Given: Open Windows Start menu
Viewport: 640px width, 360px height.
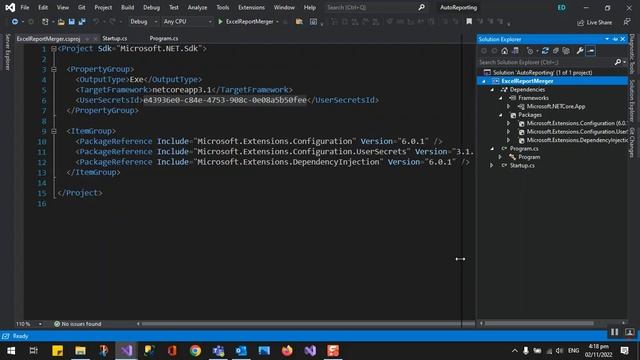Looking at the screenshot, I should (x=11, y=351).
